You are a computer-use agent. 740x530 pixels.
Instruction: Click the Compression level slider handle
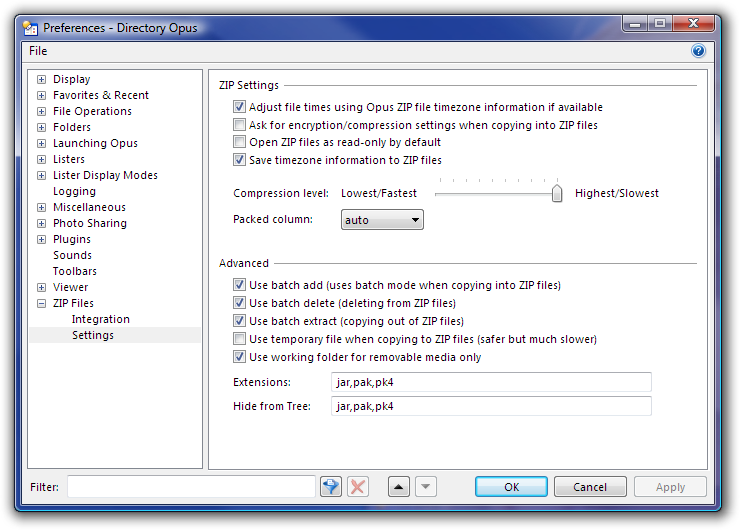[557, 193]
